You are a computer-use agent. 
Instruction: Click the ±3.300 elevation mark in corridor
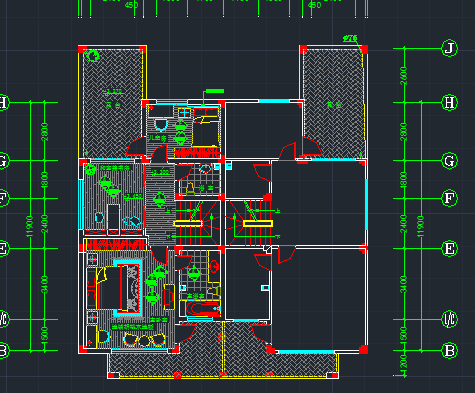[x=161, y=173]
